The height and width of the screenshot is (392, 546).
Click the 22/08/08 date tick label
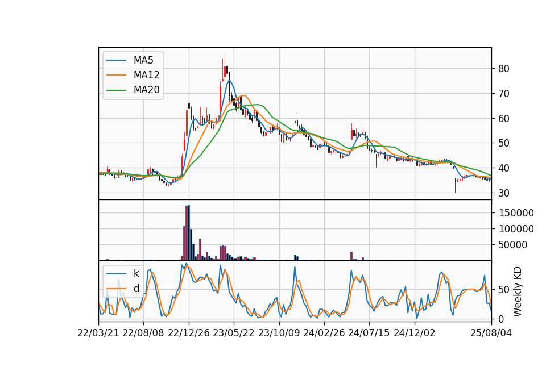coord(143,333)
